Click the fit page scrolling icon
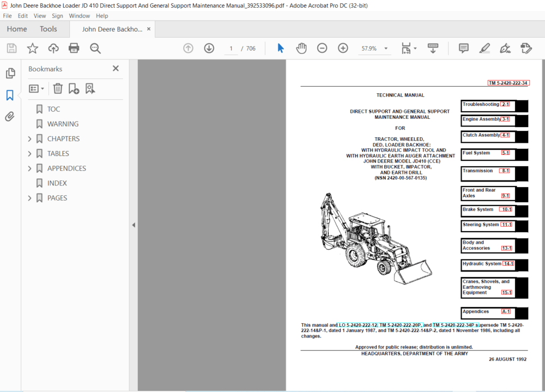 406,49
